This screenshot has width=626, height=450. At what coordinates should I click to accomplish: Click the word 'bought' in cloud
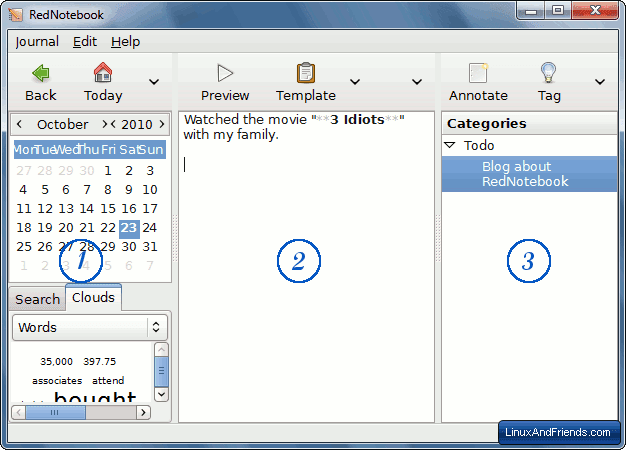(x=95, y=396)
